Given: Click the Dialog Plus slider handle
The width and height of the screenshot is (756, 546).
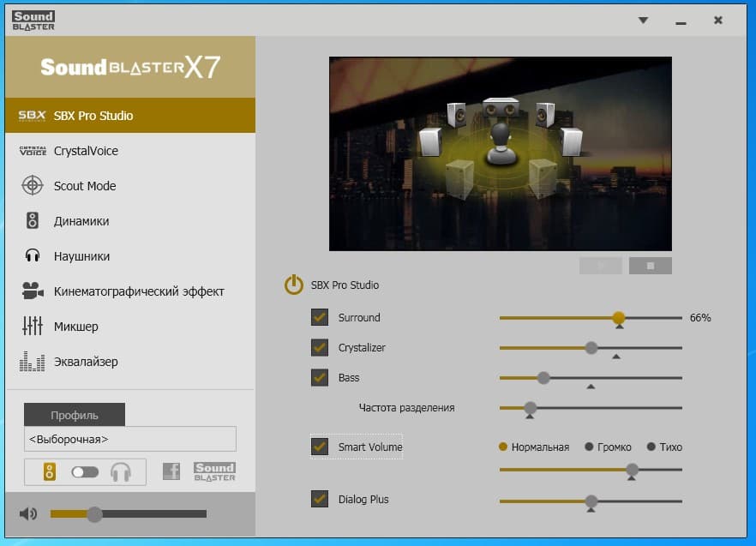Looking at the screenshot, I should pyautogui.click(x=591, y=501).
